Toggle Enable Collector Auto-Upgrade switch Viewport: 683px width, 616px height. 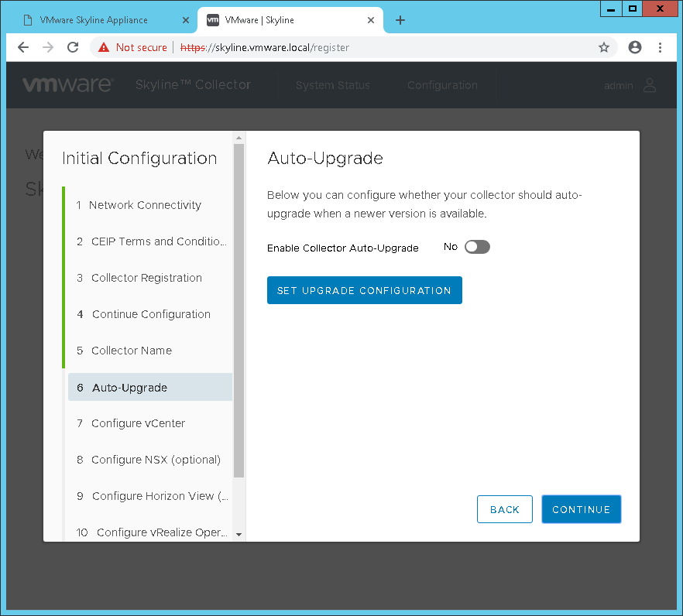[477, 247]
